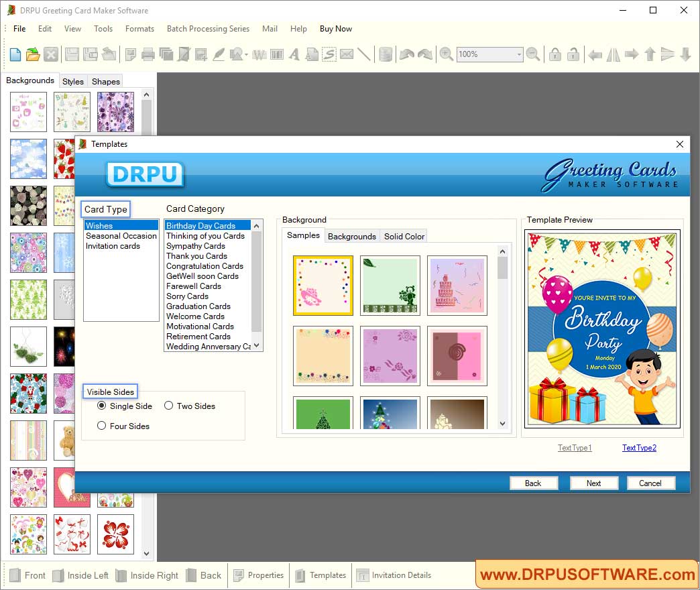
Task: Click the closed padlock Lock icon
Action: 555,54
